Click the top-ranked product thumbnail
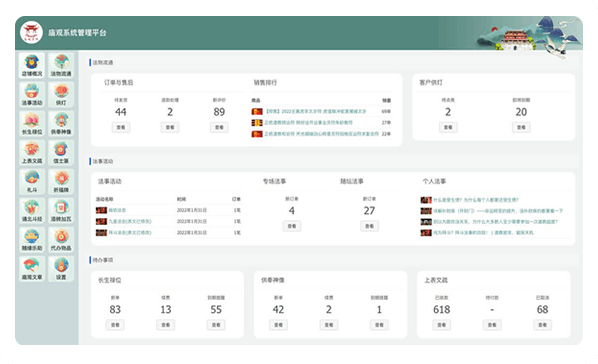 pyautogui.click(x=257, y=111)
